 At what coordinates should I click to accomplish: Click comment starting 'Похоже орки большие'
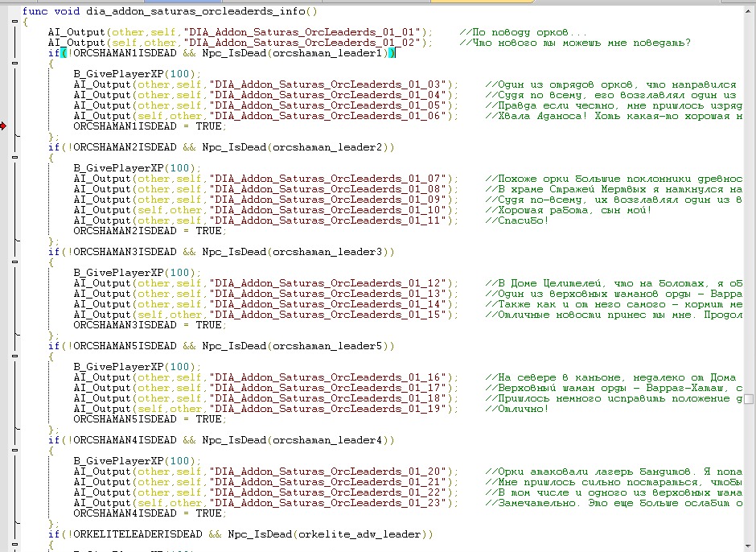pyautogui.click(x=614, y=179)
